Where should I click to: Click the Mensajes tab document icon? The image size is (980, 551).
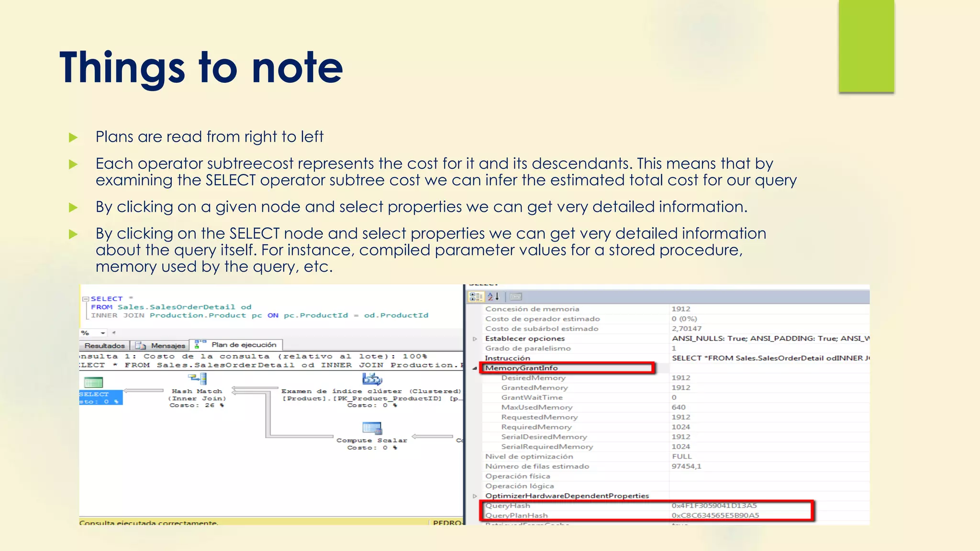pyautogui.click(x=141, y=345)
